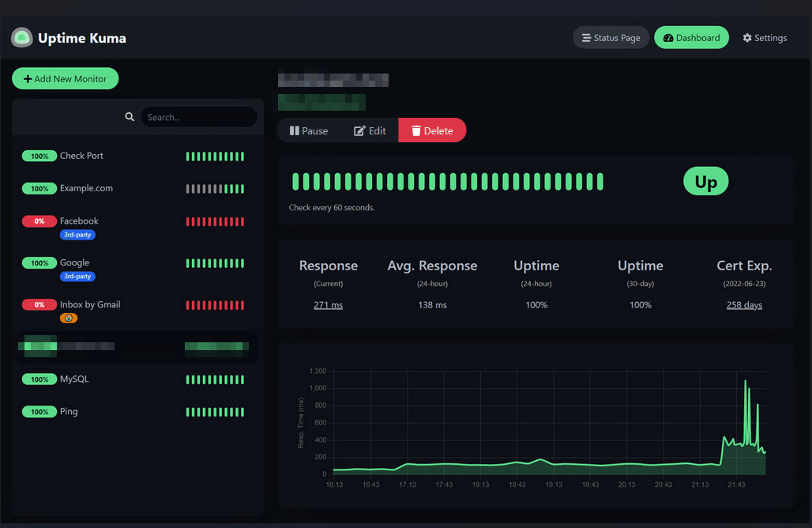Click the Cert Exp. heading
Screen dimensions: 812x528
coord(744,266)
